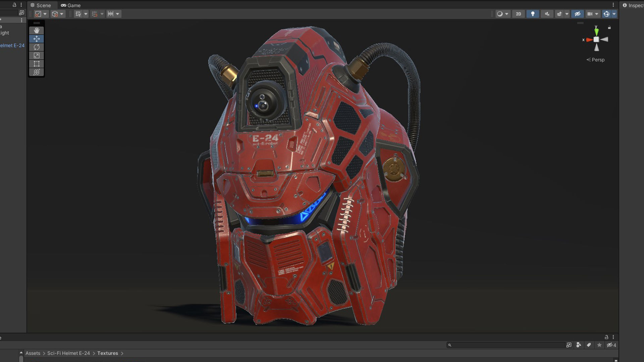Viewport: 644px width, 362px height.
Task: Toggle scene grid visibility
Action: [x=78, y=14]
